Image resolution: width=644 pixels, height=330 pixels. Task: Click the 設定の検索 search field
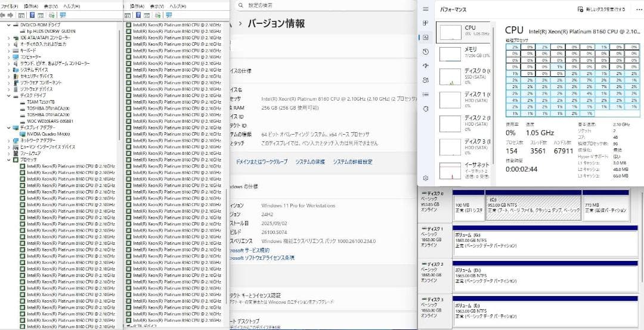pos(324,5)
